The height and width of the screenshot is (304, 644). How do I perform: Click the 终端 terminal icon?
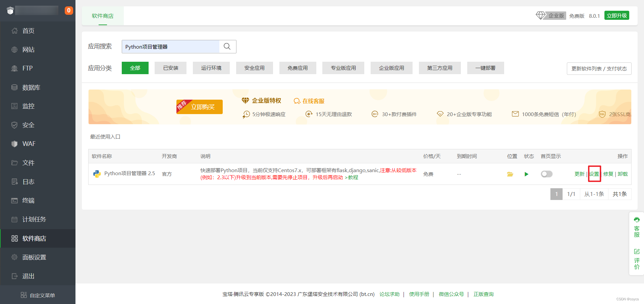[x=14, y=200]
